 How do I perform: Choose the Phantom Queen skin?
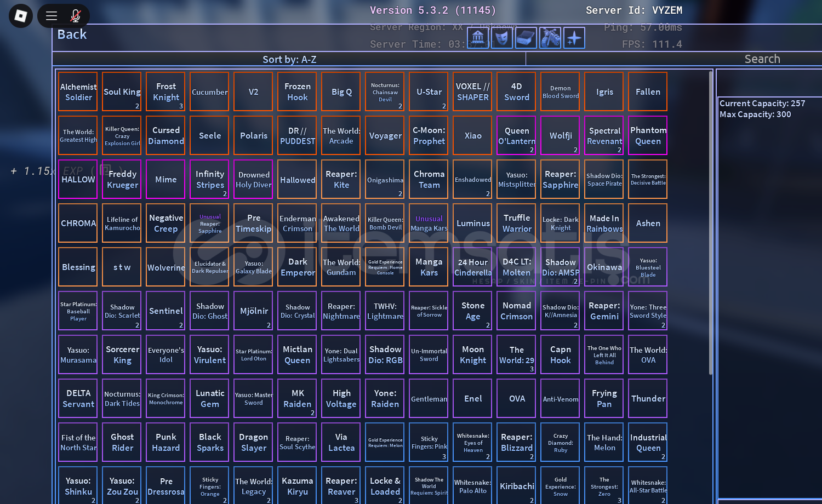click(x=648, y=136)
